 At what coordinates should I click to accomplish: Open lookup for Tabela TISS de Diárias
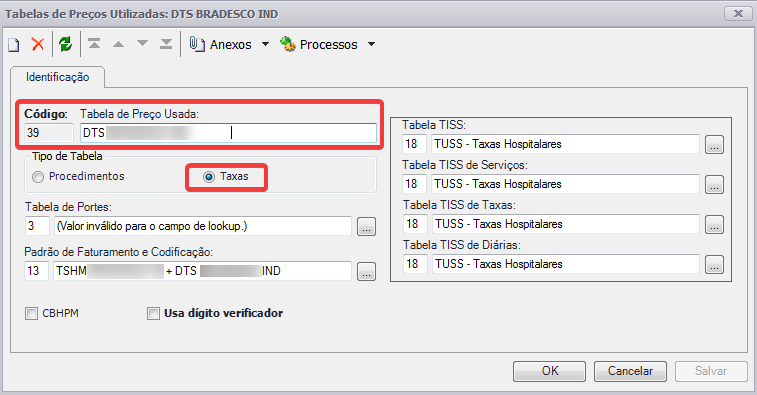point(715,265)
